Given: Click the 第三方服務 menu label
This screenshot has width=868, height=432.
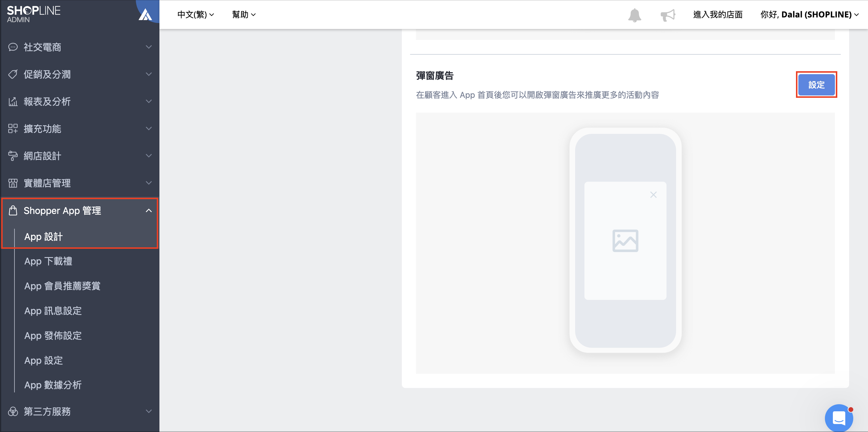Looking at the screenshot, I should [x=47, y=411].
